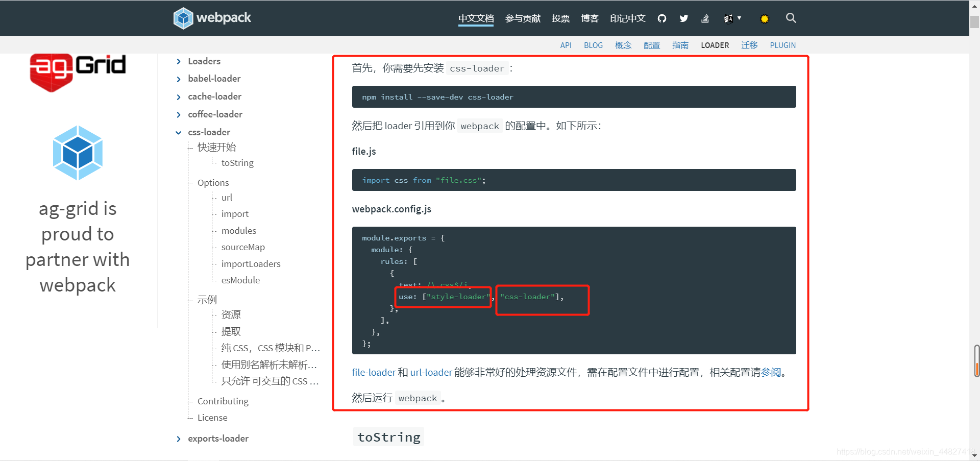
Task: Click the Twitter bird icon
Action: coord(683,18)
